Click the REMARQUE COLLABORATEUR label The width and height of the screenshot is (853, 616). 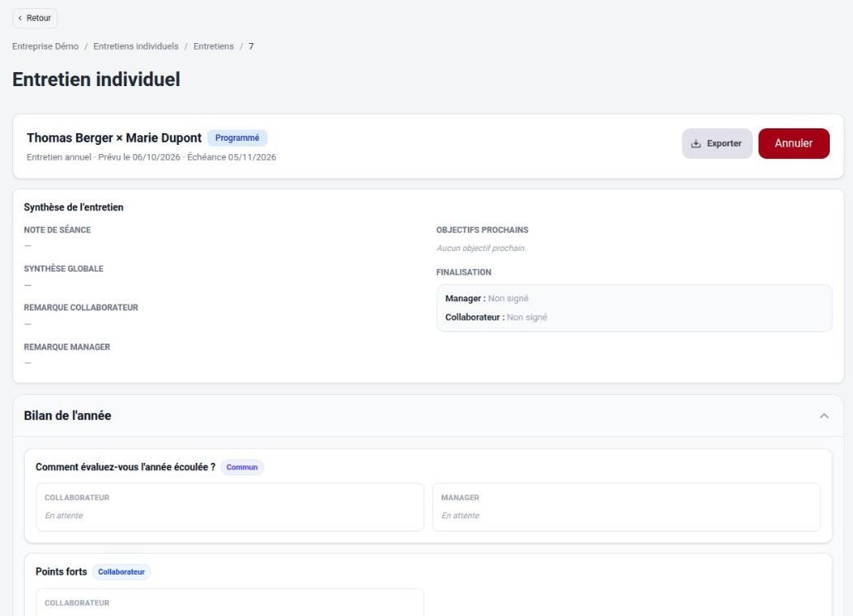pos(81,308)
